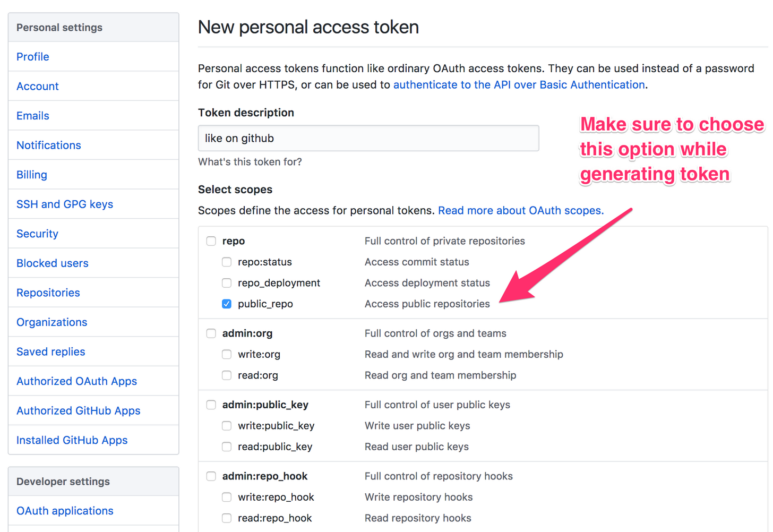
Task: Go to SSH and GPG keys
Action: point(65,204)
